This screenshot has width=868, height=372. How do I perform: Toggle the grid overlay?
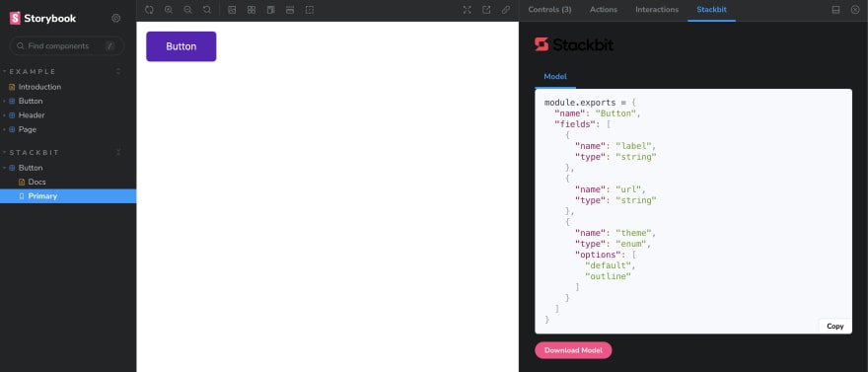point(252,10)
